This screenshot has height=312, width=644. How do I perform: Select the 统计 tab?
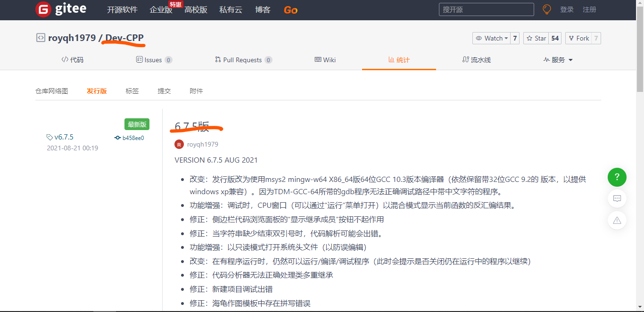click(x=399, y=60)
